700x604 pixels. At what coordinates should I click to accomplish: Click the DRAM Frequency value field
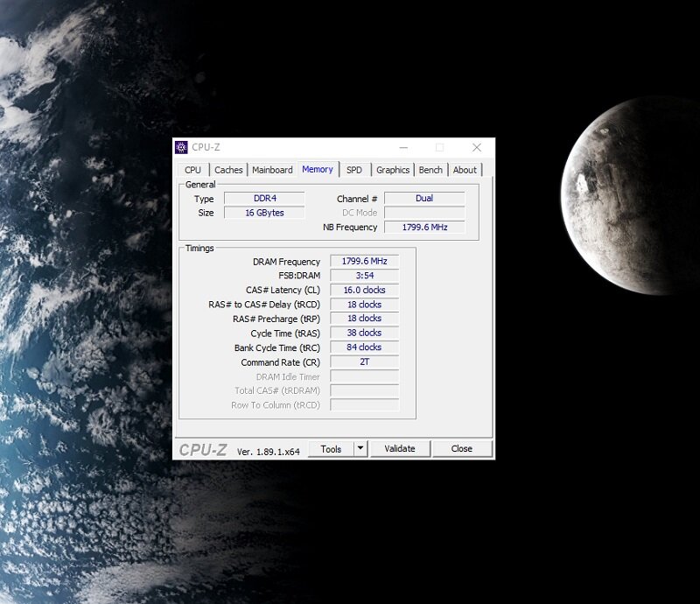pyautogui.click(x=364, y=261)
